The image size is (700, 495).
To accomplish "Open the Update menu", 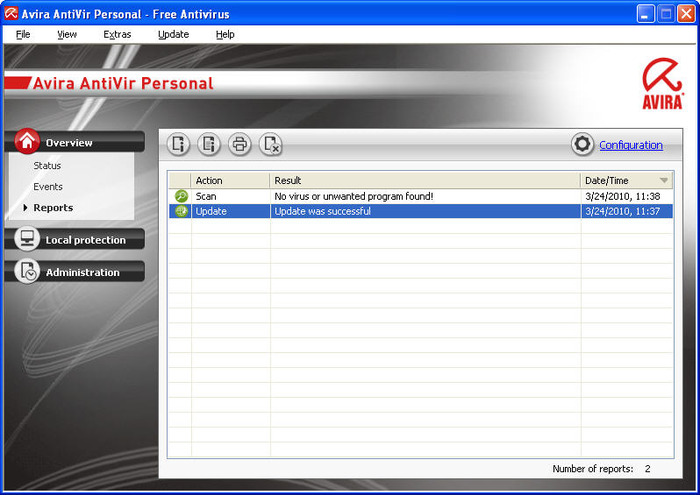I will [x=173, y=34].
